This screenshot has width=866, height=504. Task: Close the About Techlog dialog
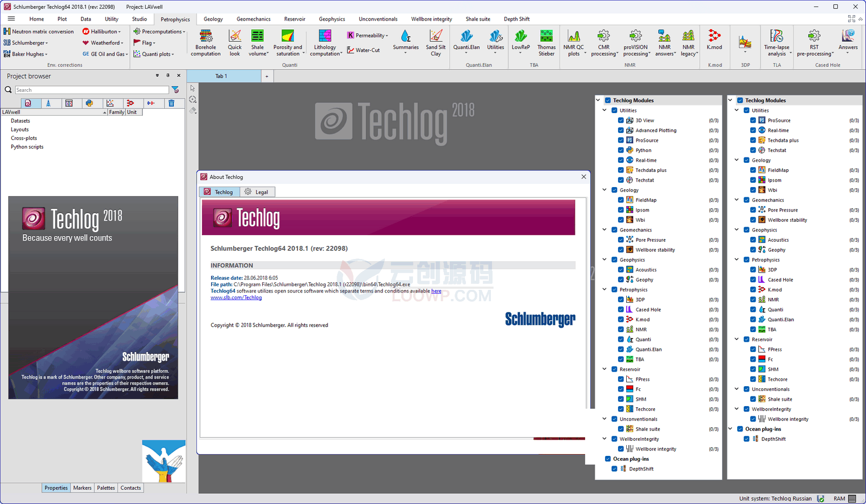[x=583, y=177]
